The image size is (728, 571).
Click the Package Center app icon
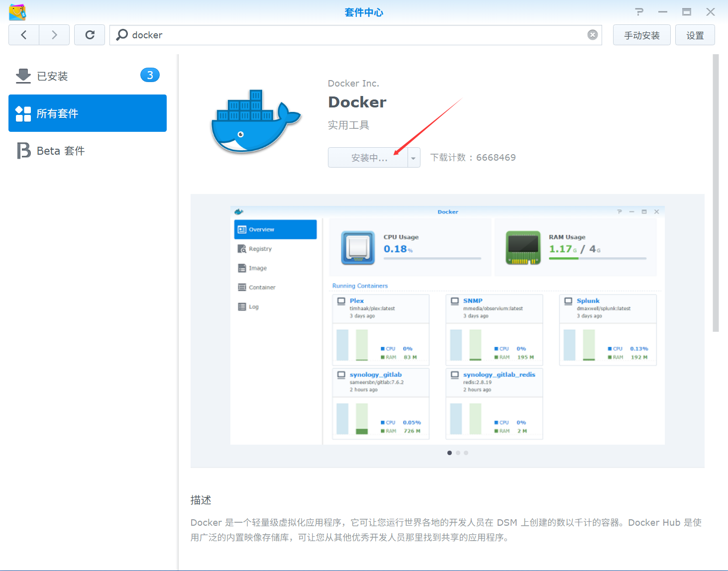[x=17, y=12]
